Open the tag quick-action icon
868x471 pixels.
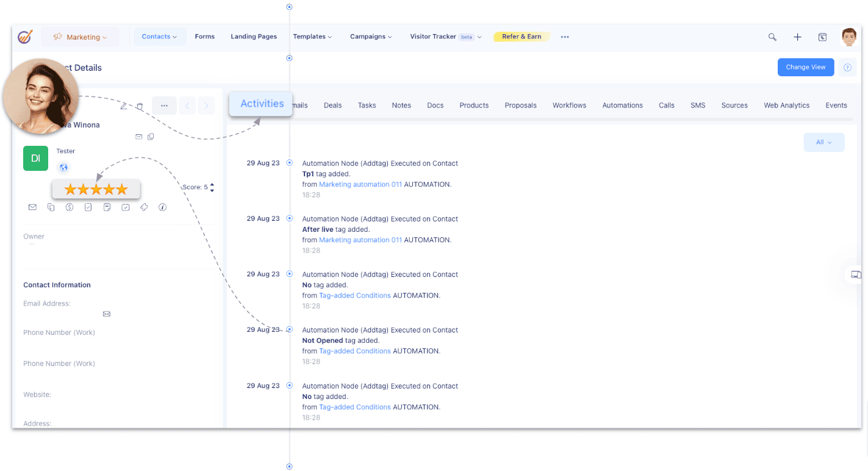[144, 207]
